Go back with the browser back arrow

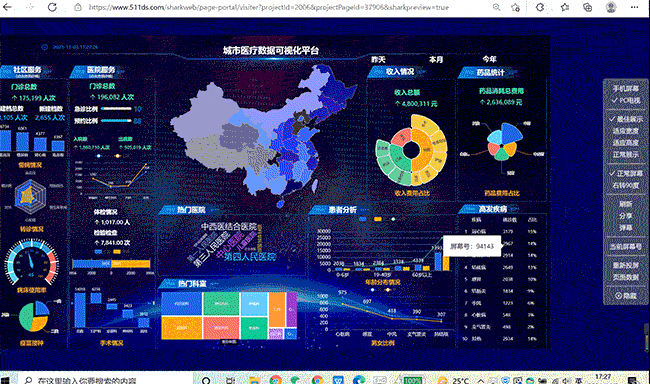[x=7, y=7]
